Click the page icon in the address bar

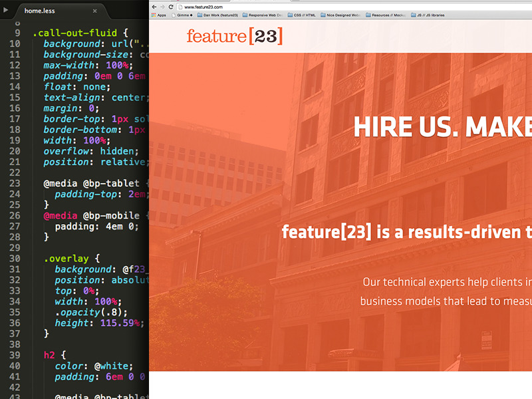(180, 7)
